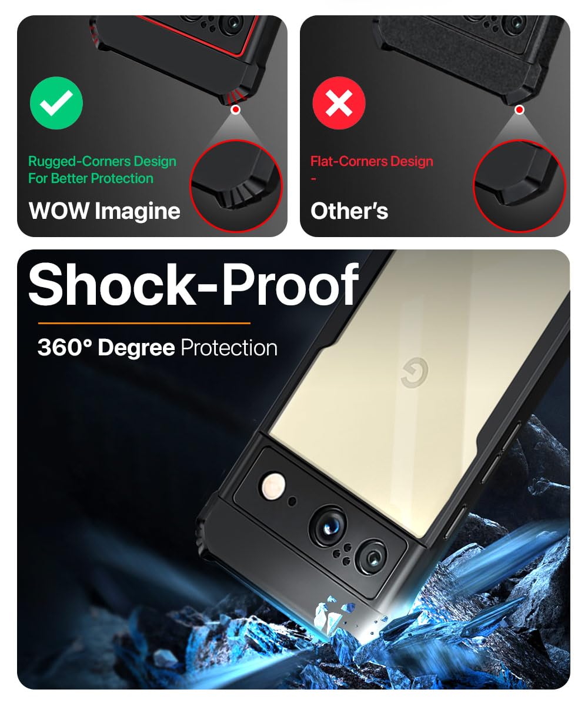Click the small microphone hole beside flash
Screen dimensions: 588x706
[292, 502]
